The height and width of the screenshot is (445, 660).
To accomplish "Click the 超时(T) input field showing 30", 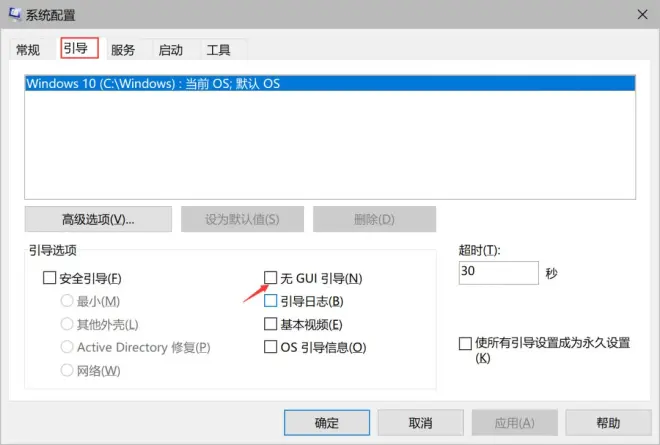I will [498, 272].
